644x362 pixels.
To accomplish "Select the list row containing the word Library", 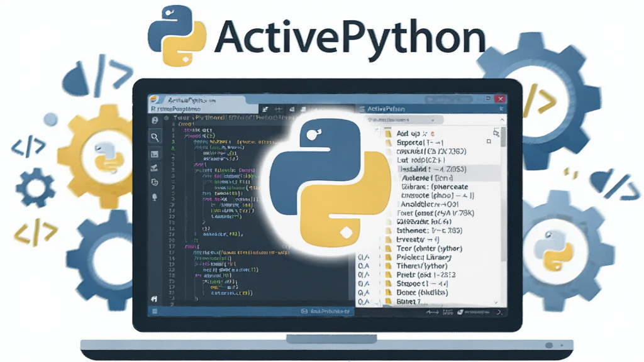I will (423, 257).
